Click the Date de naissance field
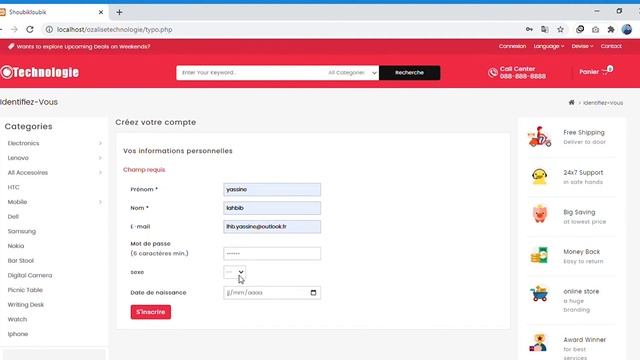640x360 pixels. [x=272, y=293]
